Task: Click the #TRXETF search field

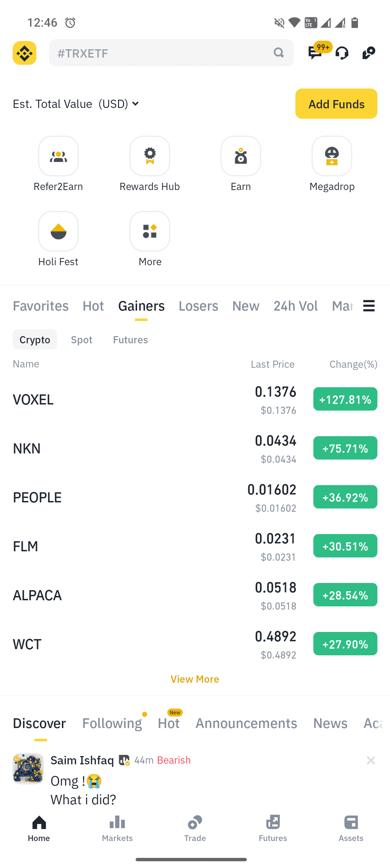Action: [164, 53]
